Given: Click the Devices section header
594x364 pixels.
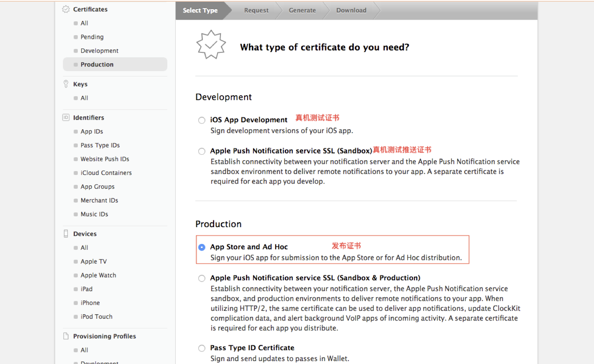Looking at the screenshot, I should pyautogui.click(x=85, y=234).
